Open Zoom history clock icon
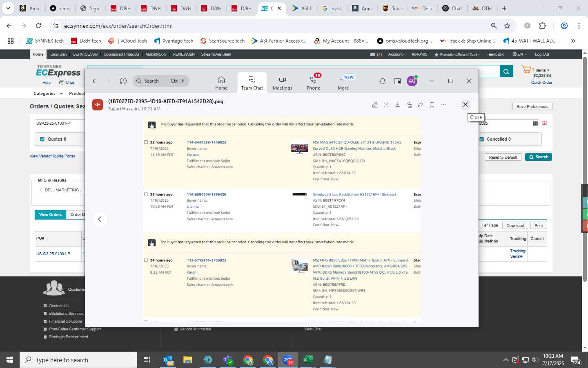This screenshot has width=588, height=368. click(123, 81)
